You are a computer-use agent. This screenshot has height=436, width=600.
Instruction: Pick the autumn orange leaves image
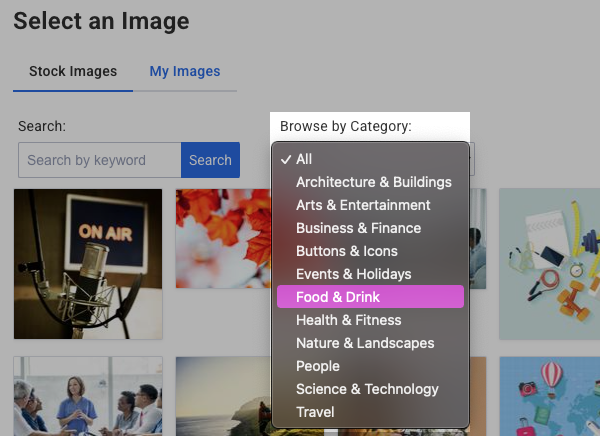click(x=222, y=239)
